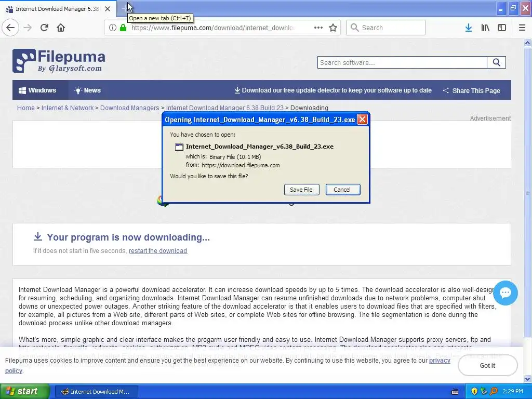Open the browser home page icon
Viewport: 532px width, 399px height.
click(61, 28)
